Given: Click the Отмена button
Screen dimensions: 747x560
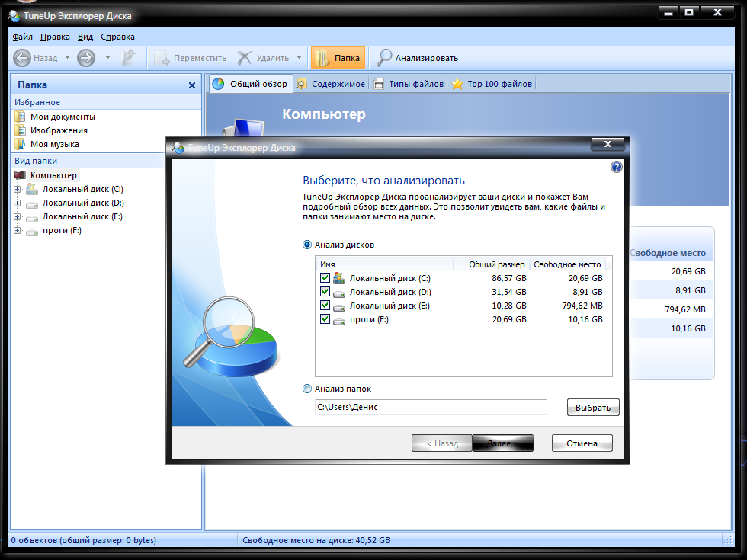Looking at the screenshot, I should (582, 443).
